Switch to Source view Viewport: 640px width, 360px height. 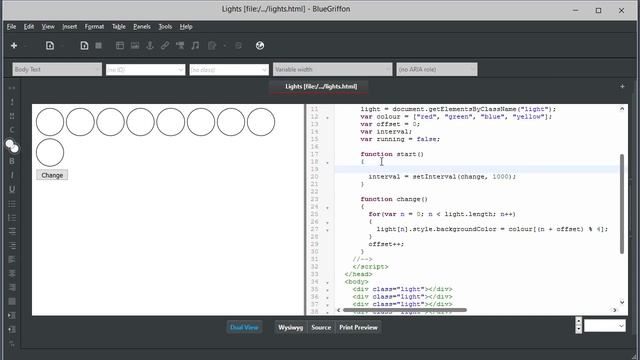click(321, 327)
